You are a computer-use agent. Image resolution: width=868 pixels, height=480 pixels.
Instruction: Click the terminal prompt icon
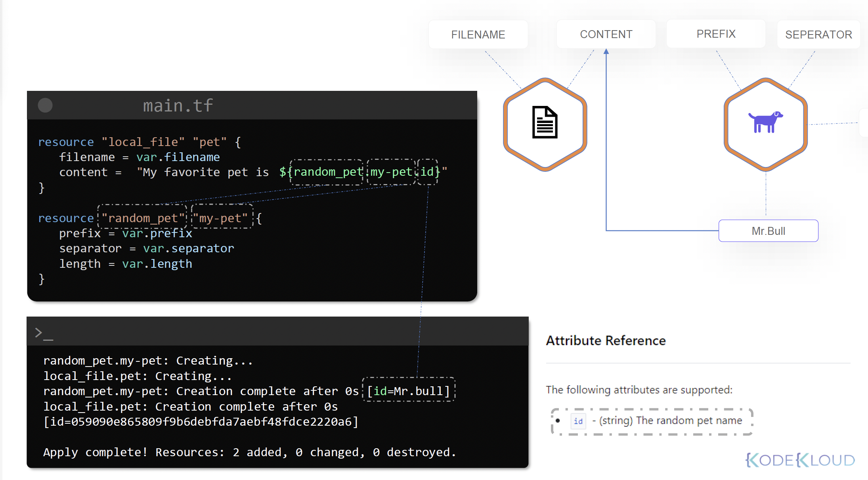click(44, 333)
